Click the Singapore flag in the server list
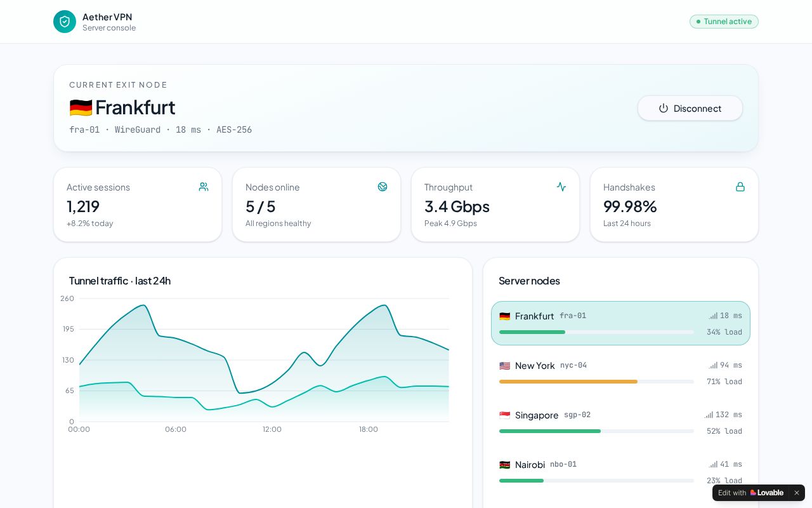The width and height of the screenshot is (812, 508). coord(504,415)
